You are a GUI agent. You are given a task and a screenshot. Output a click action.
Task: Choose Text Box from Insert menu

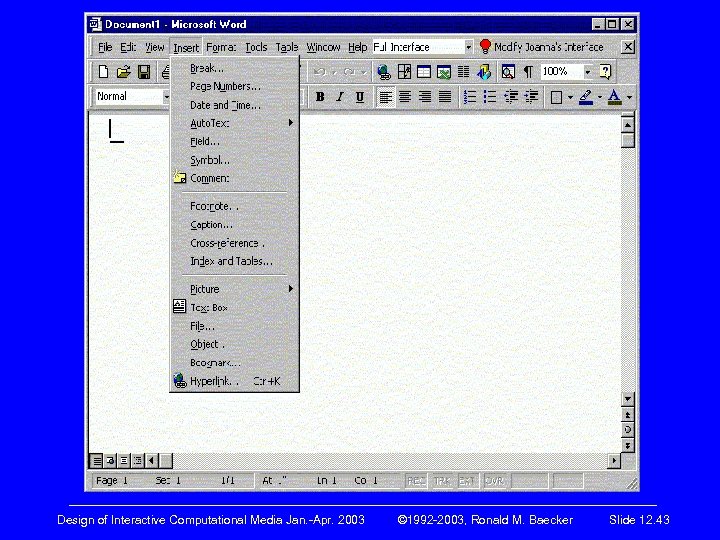[235, 307]
